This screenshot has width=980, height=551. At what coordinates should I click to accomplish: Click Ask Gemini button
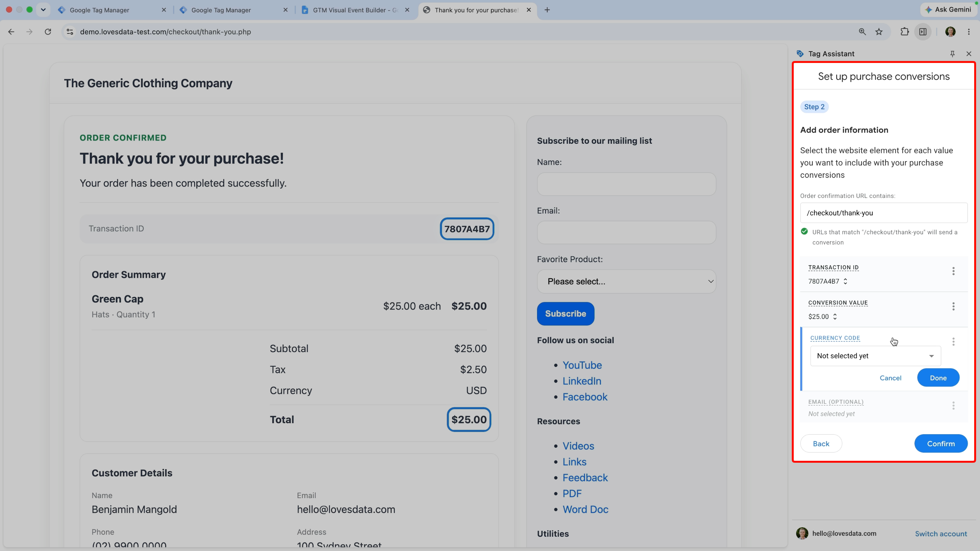click(x=948, y=9)
